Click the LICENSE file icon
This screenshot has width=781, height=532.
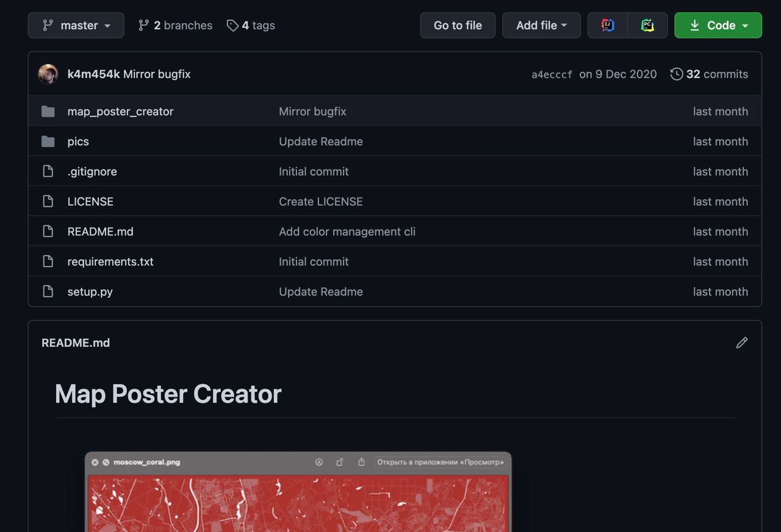coord(48,201)
